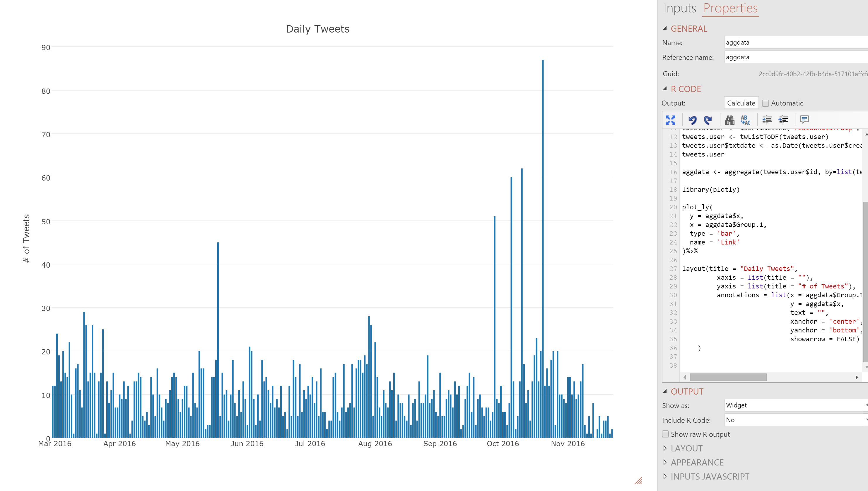The image size is (868, 491).
Task: Expand the LAYOUT section
Action: click(x=665, y=448)
